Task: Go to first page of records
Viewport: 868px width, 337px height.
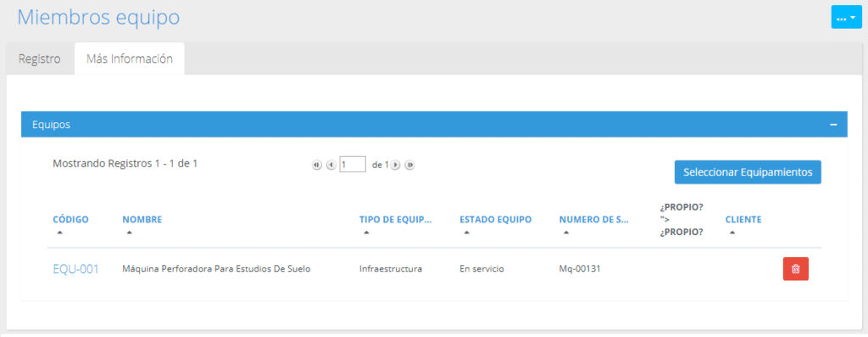Action: [x=317, y=166]
